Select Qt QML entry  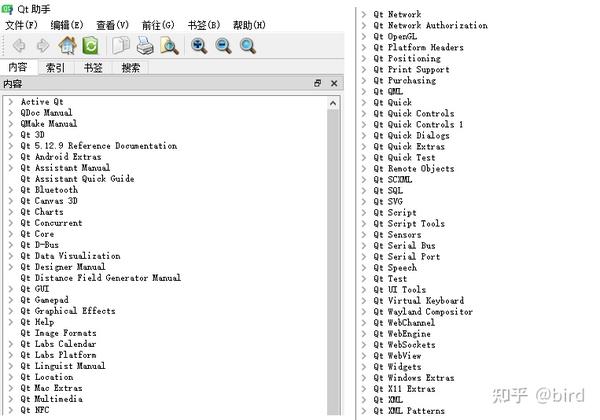tap(388, 91)
